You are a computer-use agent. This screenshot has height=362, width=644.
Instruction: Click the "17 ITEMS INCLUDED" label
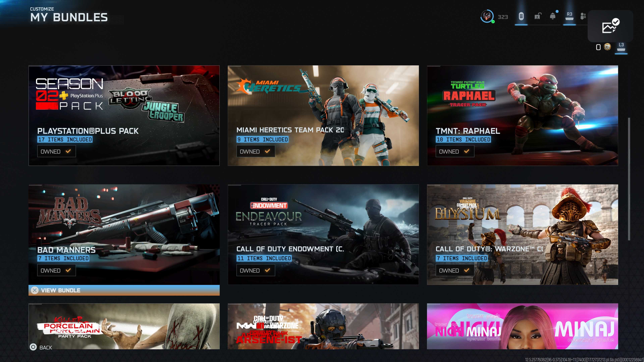tap(65, 139)
